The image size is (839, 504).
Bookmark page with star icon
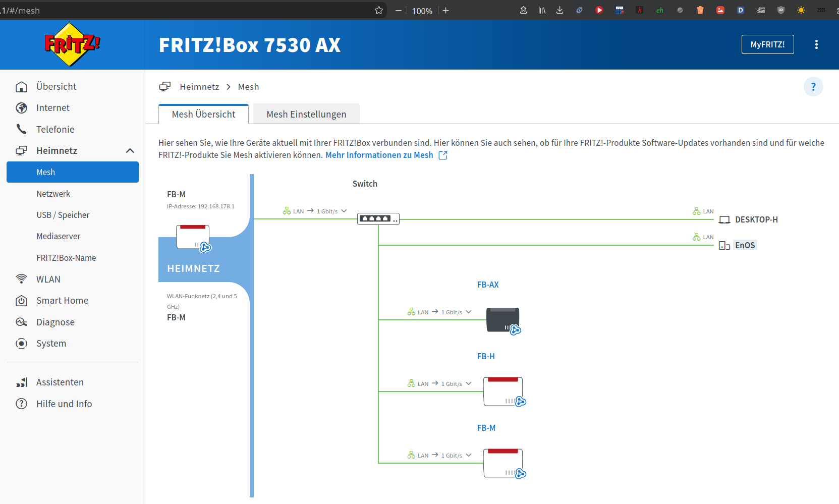[379, 10]
